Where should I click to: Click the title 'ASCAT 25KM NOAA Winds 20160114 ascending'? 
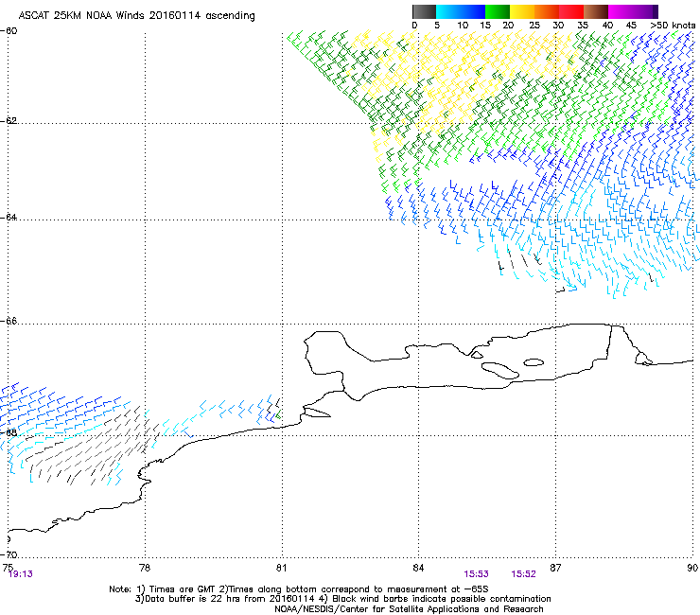136,16
